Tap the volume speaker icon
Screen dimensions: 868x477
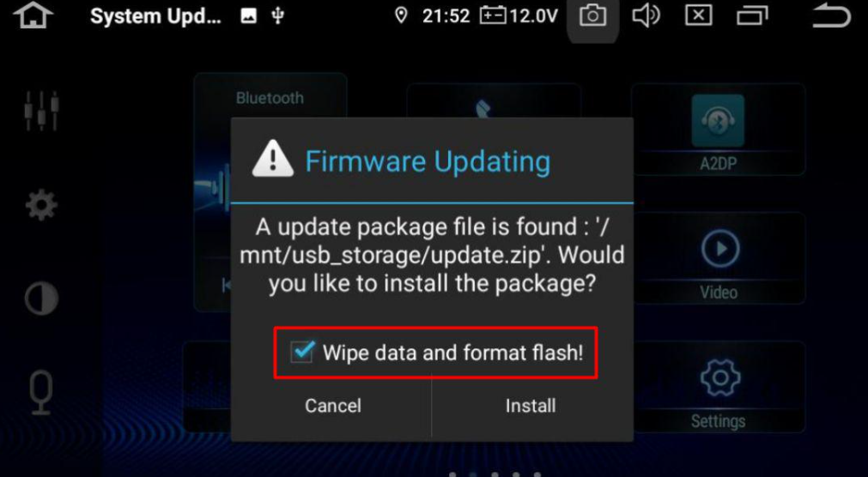coord(646,16)
